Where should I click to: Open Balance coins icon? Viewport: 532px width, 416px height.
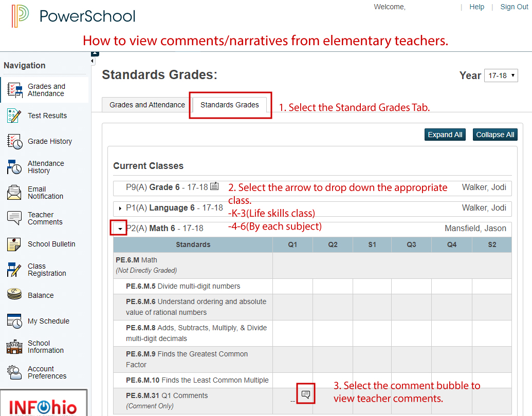coord(14,294)
